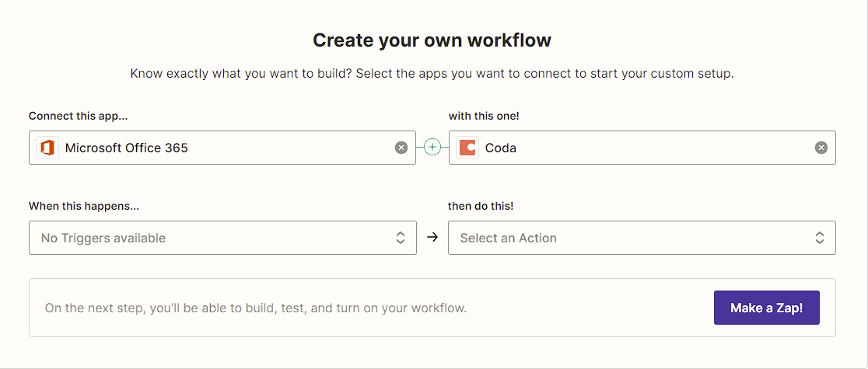Click the 'When this happens...' label
Viewport: 868px width, 369px height.
(84, 206)
